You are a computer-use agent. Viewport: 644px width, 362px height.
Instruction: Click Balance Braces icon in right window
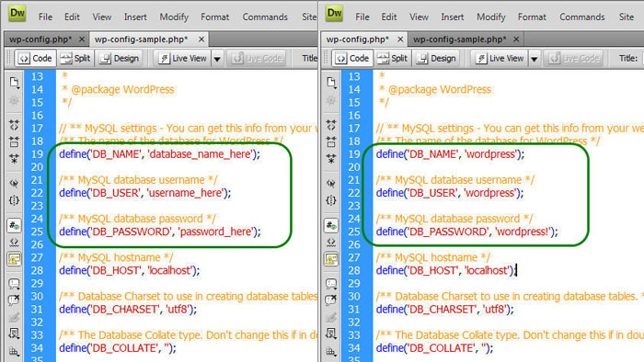(x=331, y=200)
